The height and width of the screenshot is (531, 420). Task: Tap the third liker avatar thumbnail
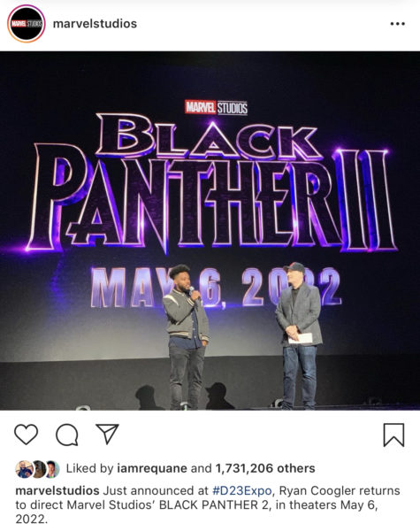(53, 469)
